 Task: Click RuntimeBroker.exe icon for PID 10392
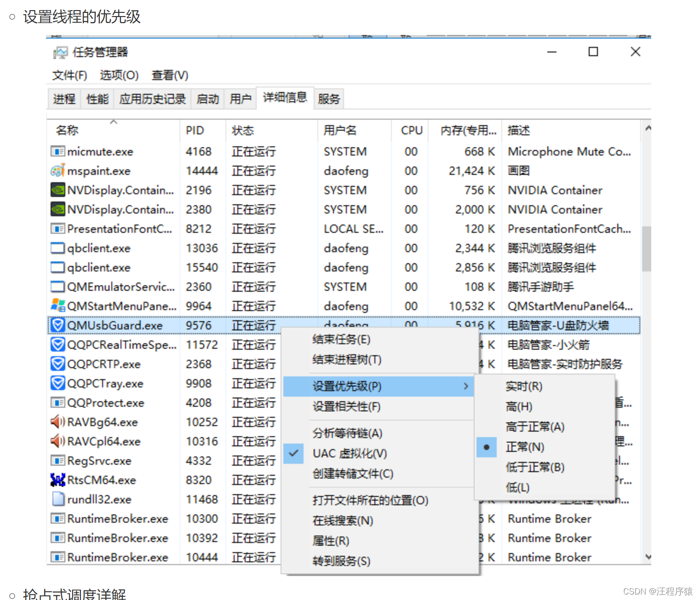click(x=57, y=538)
